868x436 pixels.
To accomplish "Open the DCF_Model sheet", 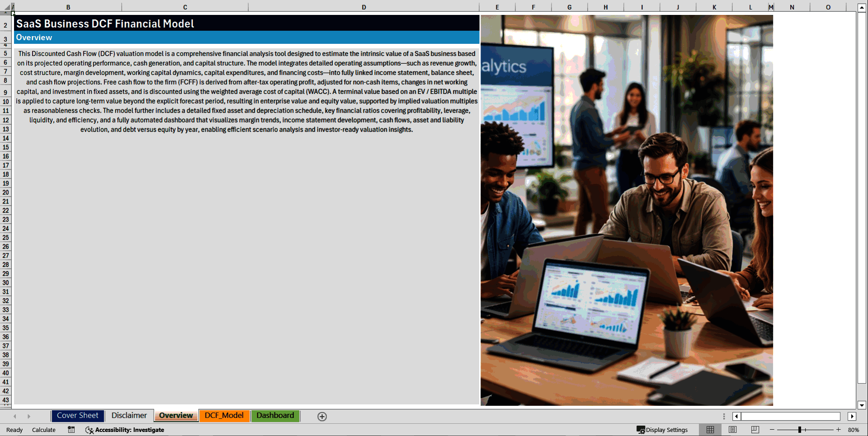I will 224,416.
